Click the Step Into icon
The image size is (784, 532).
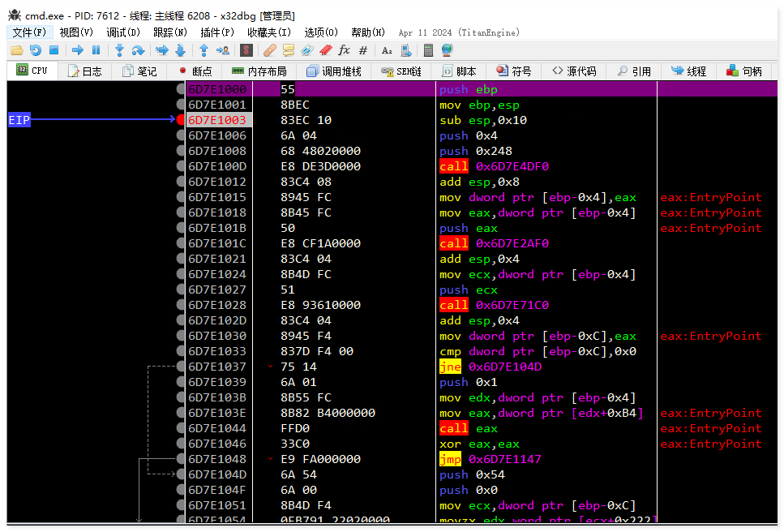coord(119,50)
